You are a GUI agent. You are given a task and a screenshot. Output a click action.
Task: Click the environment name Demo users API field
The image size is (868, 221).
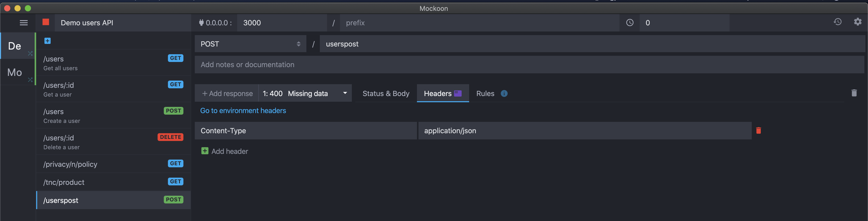123,22
